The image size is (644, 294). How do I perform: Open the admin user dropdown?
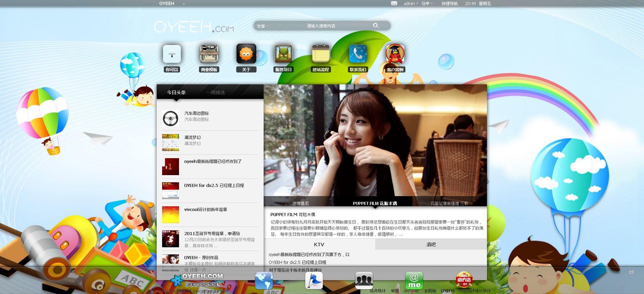pos(411,3)
